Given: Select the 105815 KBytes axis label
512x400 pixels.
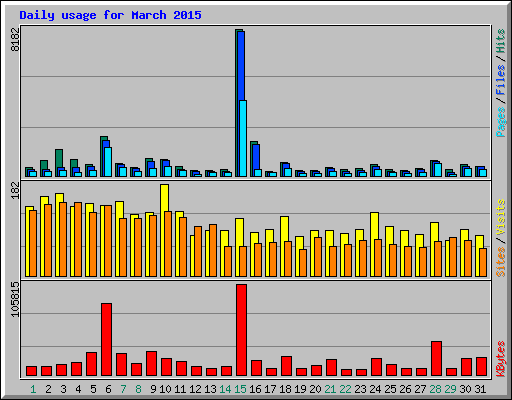Looking at the screenshot, I should coord(15,299).
